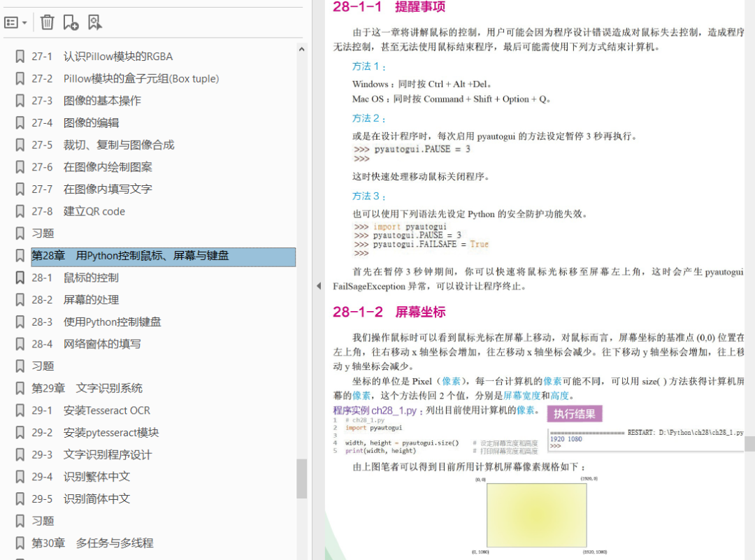Viewport: 755px width, 560px height.
Task: Click the bookmark icon beside 29-1 安装Tesseract OCR
Action: (20, 410)
